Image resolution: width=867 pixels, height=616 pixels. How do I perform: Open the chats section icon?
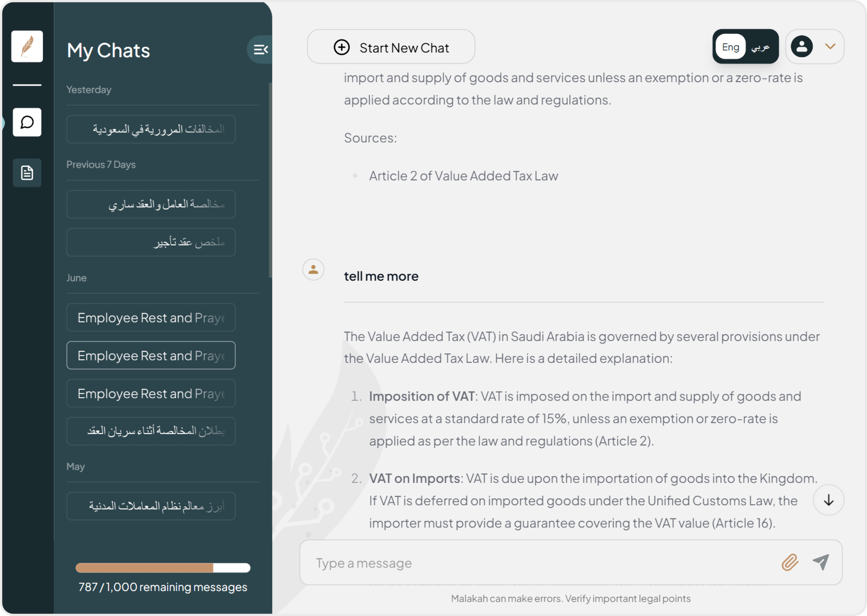pos(27,122)
